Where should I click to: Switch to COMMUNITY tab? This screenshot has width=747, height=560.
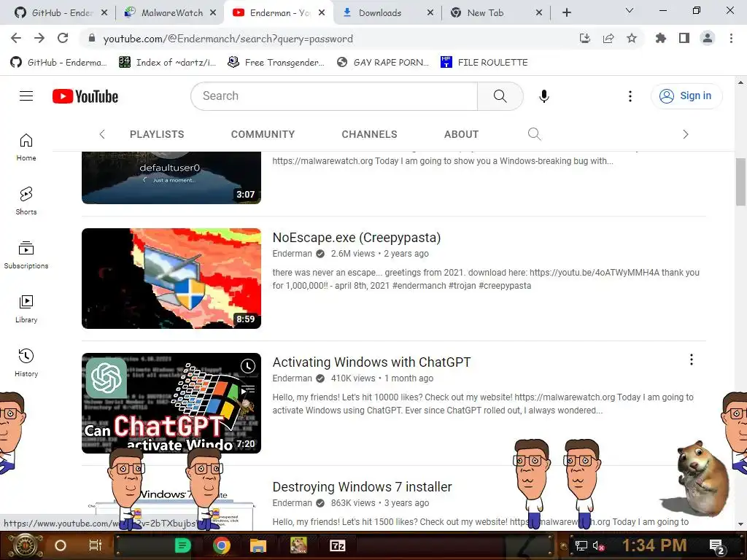pyautogui.click(x=263, y=134)
